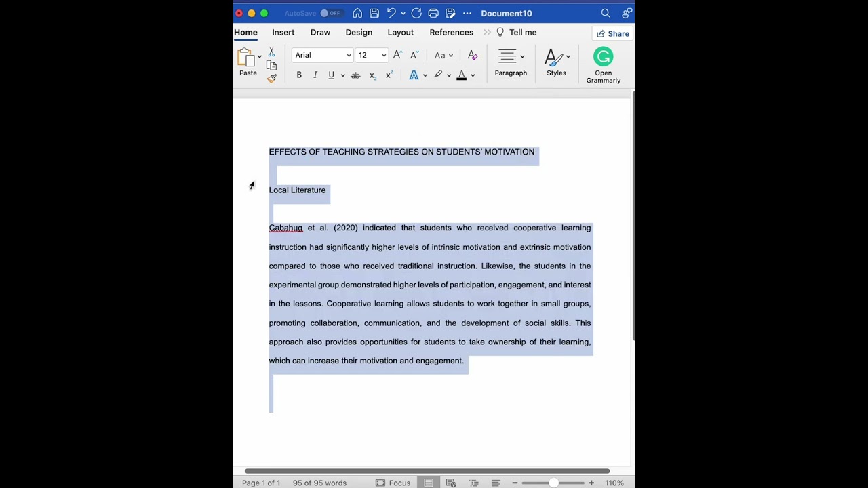The height and width of the screenshot is (488, 868).
Task: Toggle strikethrough formatting
Action: [355, 75]
